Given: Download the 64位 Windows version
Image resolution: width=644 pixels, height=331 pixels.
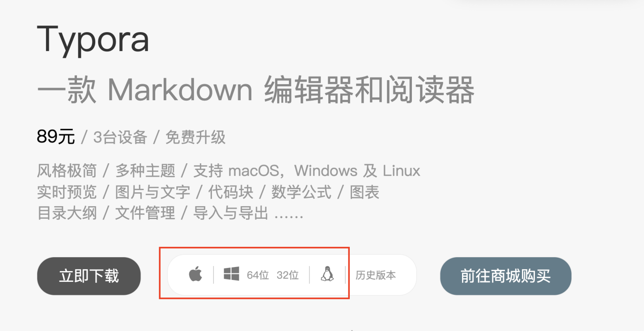Looking at the screenshot, I should (x=258, y=275).
